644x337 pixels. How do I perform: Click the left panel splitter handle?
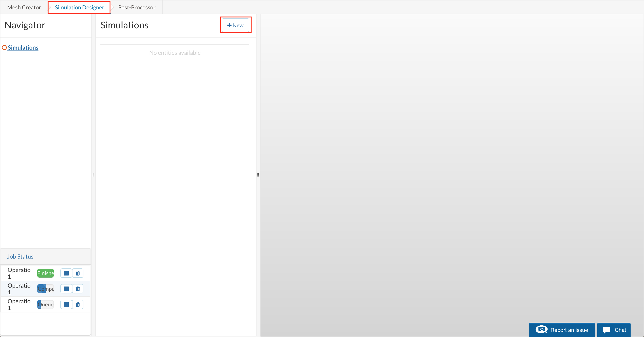tap(93, 175)
